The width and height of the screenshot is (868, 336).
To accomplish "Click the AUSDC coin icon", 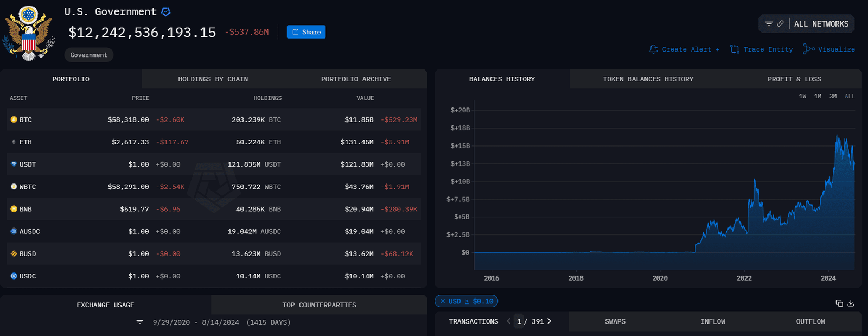I will pyautogui.click(x=14, y=231).
